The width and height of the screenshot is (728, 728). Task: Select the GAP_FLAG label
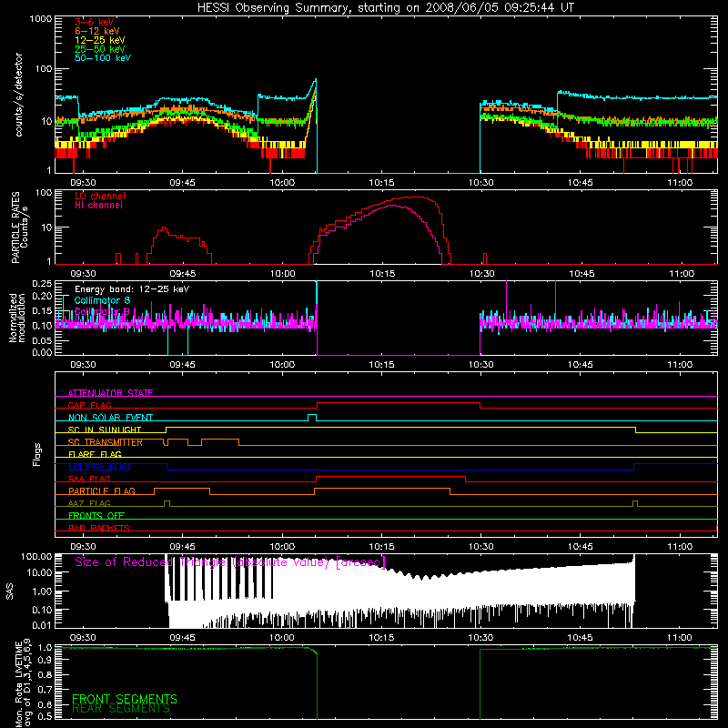point(89,405)
